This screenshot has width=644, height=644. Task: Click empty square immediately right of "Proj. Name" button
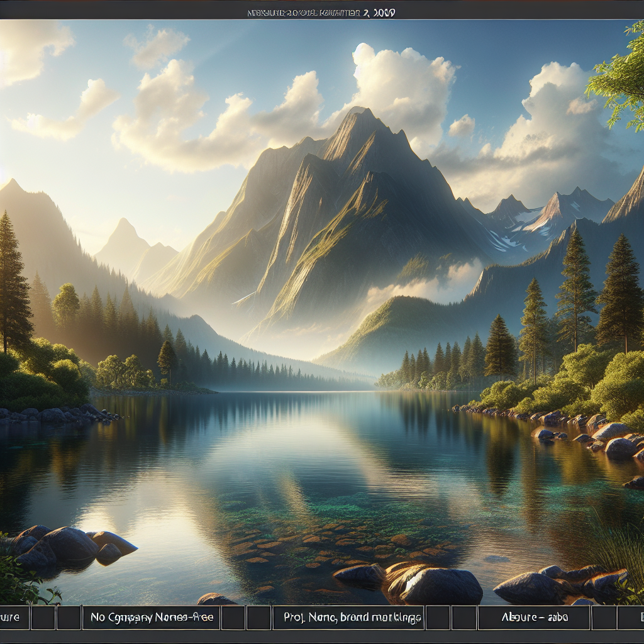(x=438, y=618)
